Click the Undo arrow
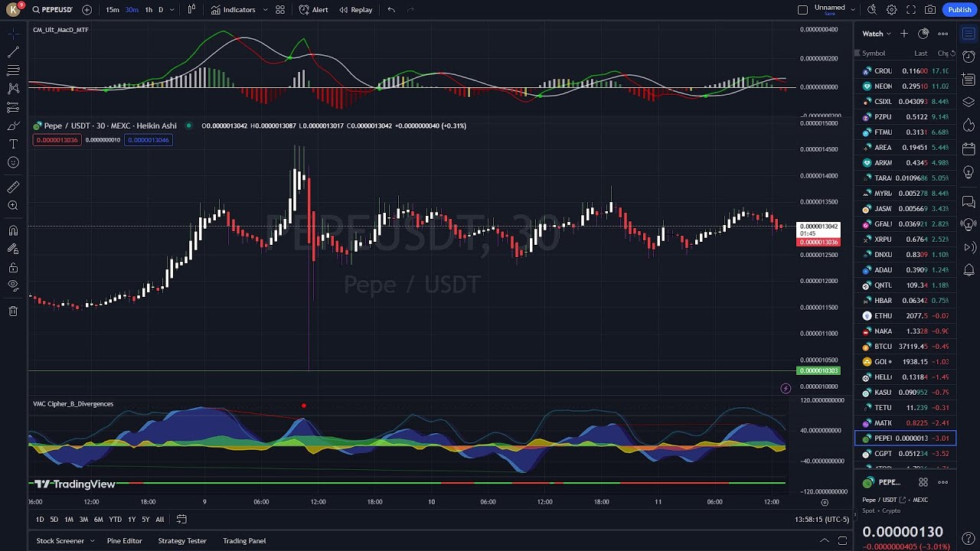 391,10
